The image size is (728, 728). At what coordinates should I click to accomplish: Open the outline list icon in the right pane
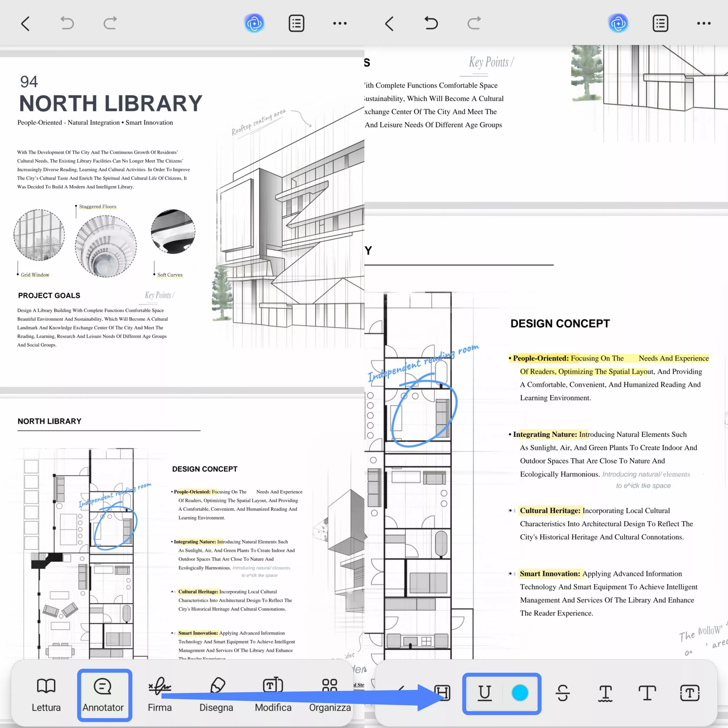660,23
